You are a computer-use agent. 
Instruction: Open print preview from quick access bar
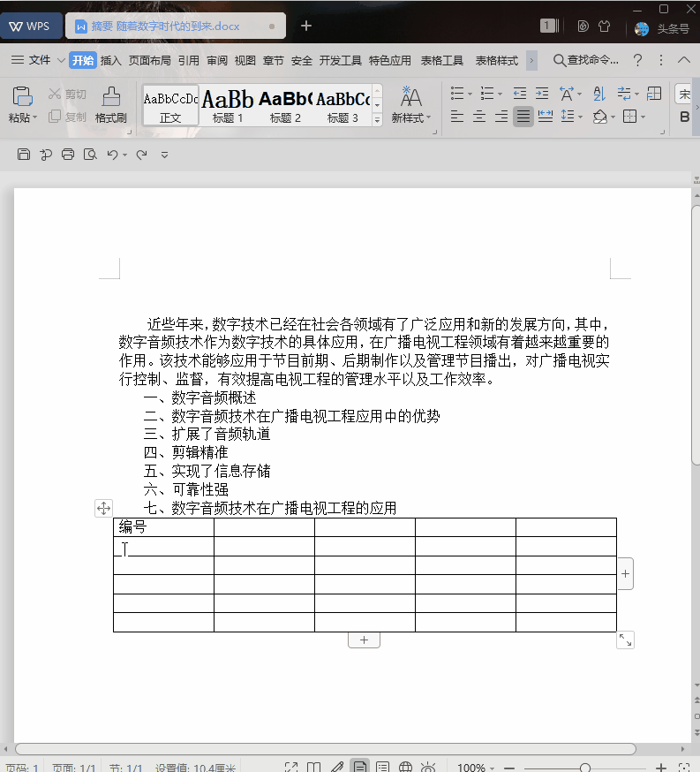pos(90,155)
